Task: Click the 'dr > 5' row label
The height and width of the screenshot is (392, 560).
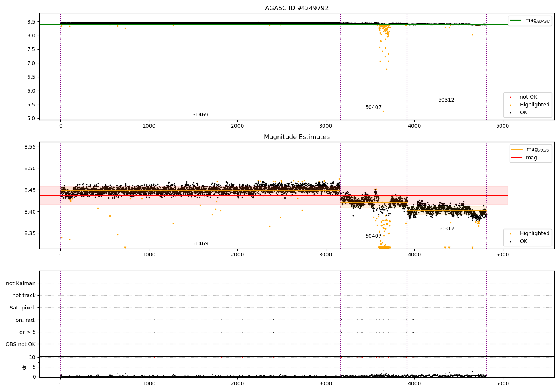Action: coord(28,332)
